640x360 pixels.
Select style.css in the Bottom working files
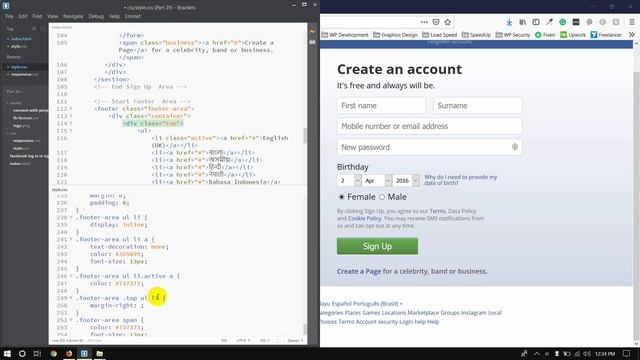coord(19,67)
